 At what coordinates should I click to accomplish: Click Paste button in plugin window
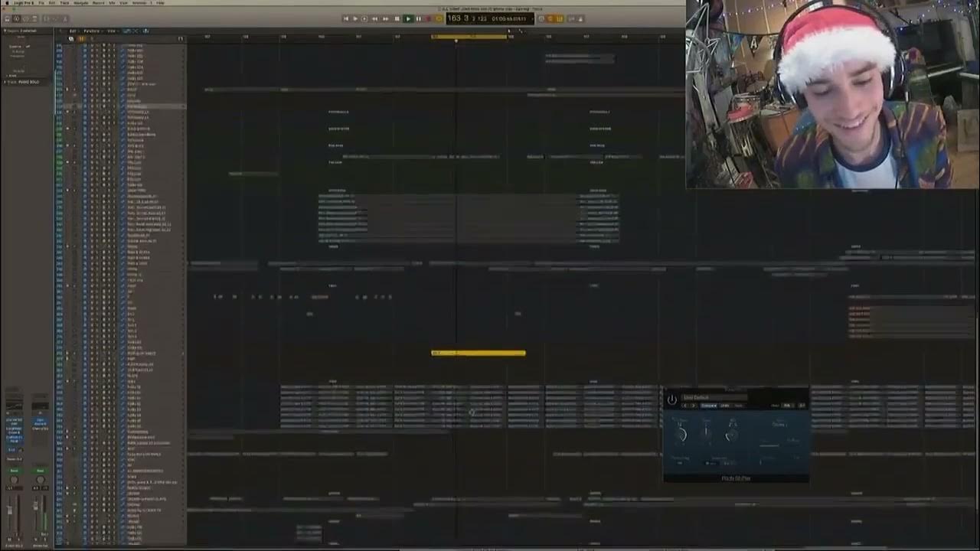(739, 406)
